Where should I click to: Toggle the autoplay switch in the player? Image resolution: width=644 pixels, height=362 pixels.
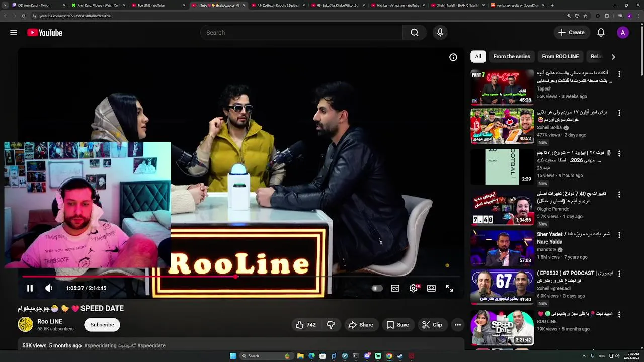click(377, 288)
